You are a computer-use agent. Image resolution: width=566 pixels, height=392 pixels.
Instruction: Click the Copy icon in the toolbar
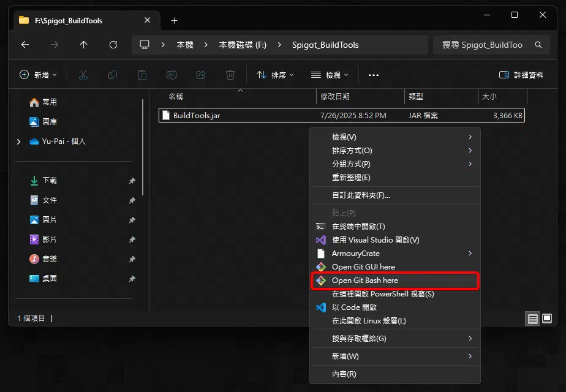[112, 75]
